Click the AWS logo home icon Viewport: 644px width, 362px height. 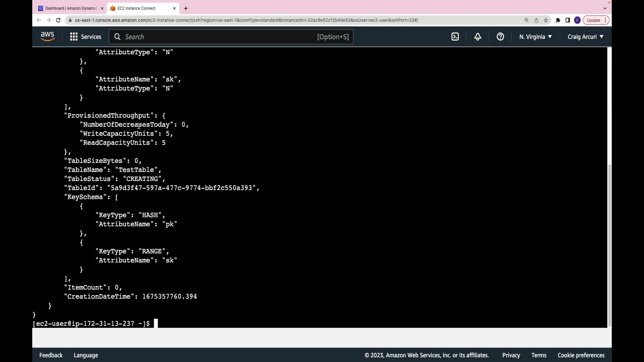coord(47,37)
